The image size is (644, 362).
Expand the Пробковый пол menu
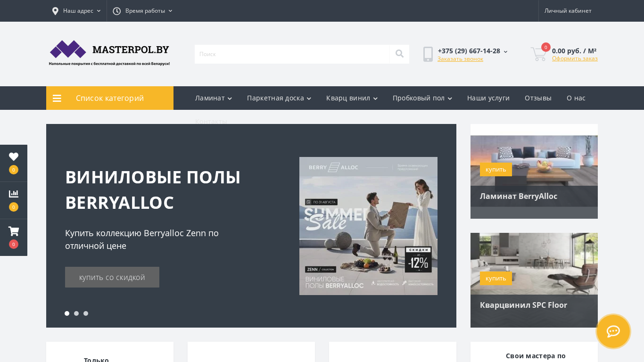point(422,98)
